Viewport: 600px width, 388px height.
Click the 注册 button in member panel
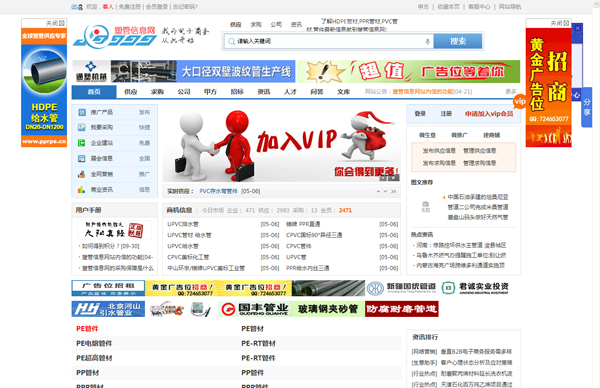coord(446,114)
